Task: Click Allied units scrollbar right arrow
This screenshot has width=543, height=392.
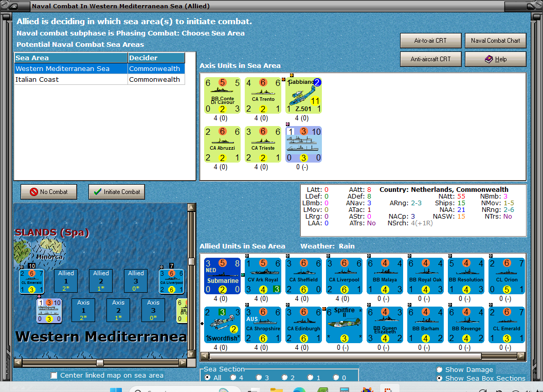Action: (521, 356)
